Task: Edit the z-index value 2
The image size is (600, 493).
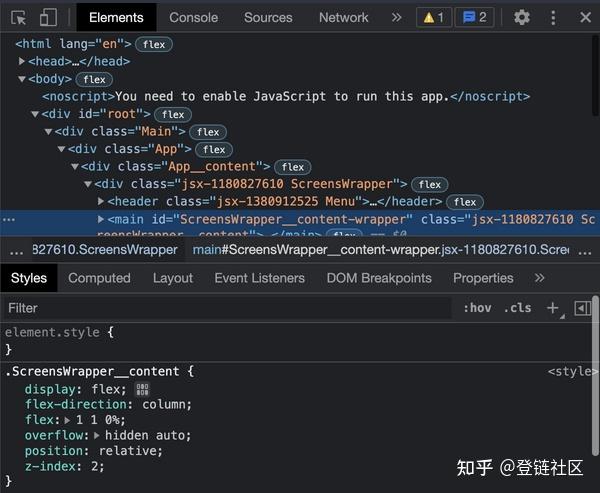Action: pos(94,466)
